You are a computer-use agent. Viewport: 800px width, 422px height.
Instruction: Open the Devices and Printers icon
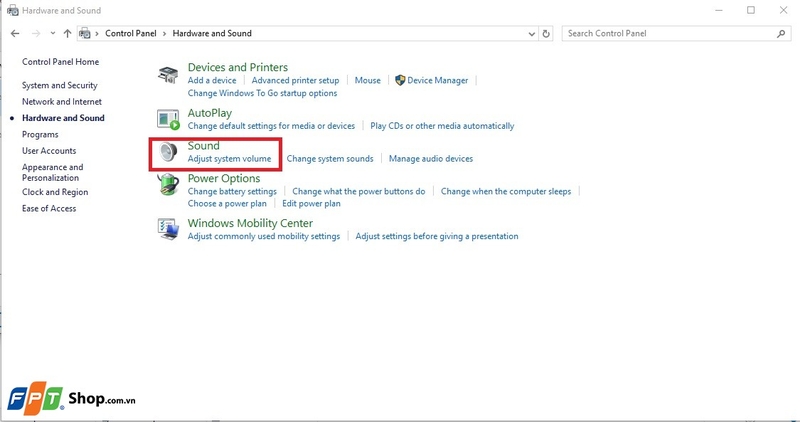pyautogui.click(x=168, y=75)
